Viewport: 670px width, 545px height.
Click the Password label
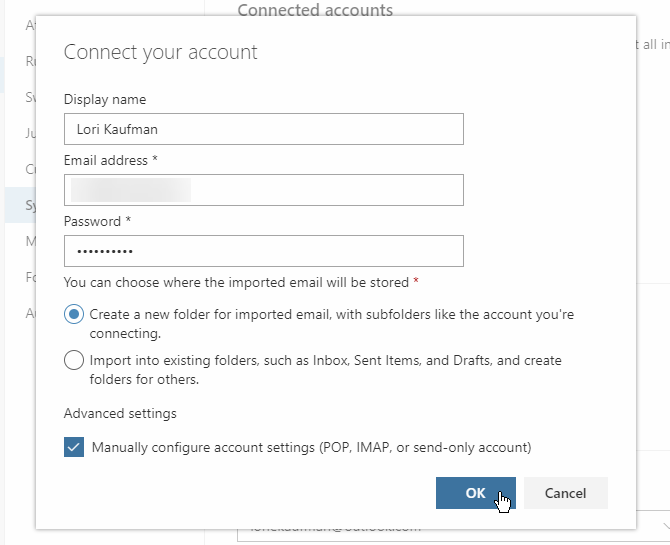(97, 221)
